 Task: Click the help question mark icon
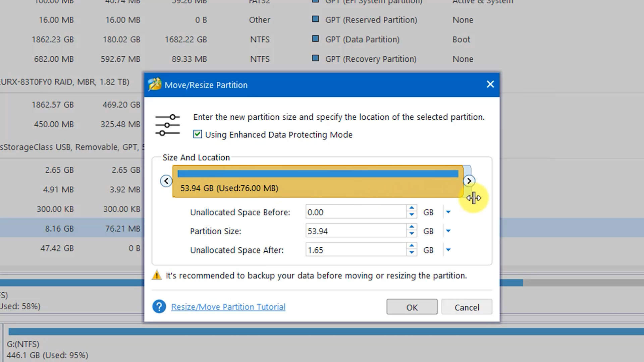[x=159, y=306]
